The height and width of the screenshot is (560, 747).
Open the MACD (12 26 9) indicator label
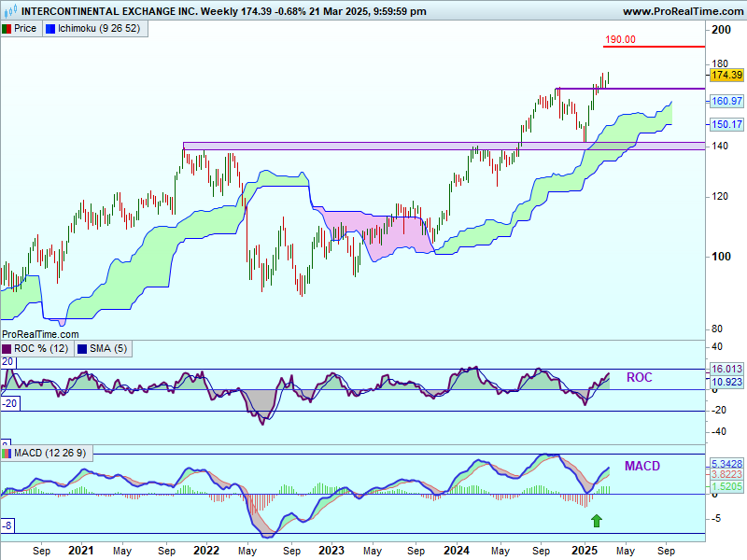[49, 454]
